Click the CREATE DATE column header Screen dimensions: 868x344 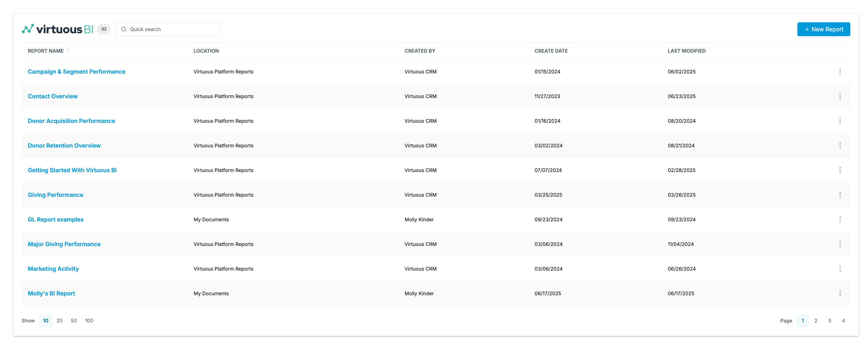pyautogui.click(x=551, y=51)
